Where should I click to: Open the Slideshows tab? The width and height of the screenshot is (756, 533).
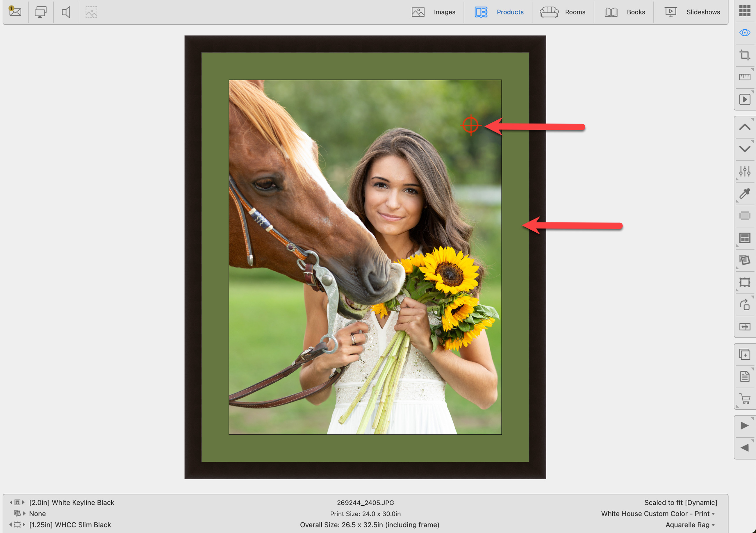(x=692, y=12)
